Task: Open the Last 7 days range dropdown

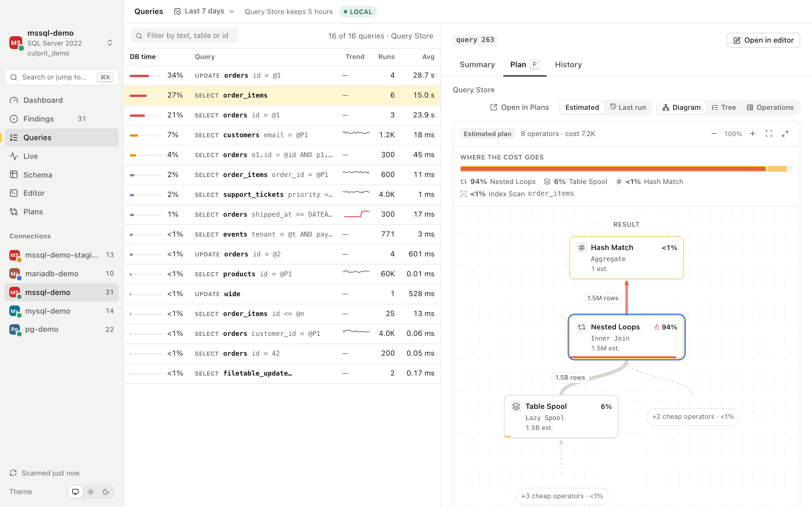Action: (204, 11)
